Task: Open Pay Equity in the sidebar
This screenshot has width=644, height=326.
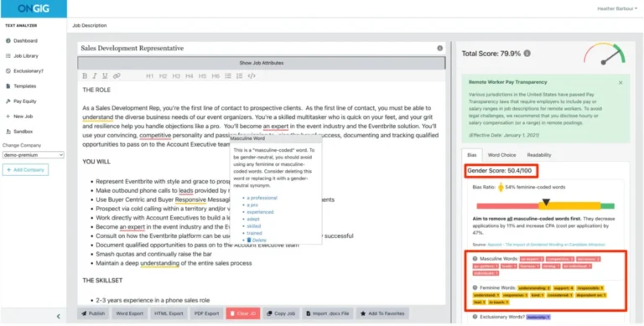Action: (x=24, y=101)
